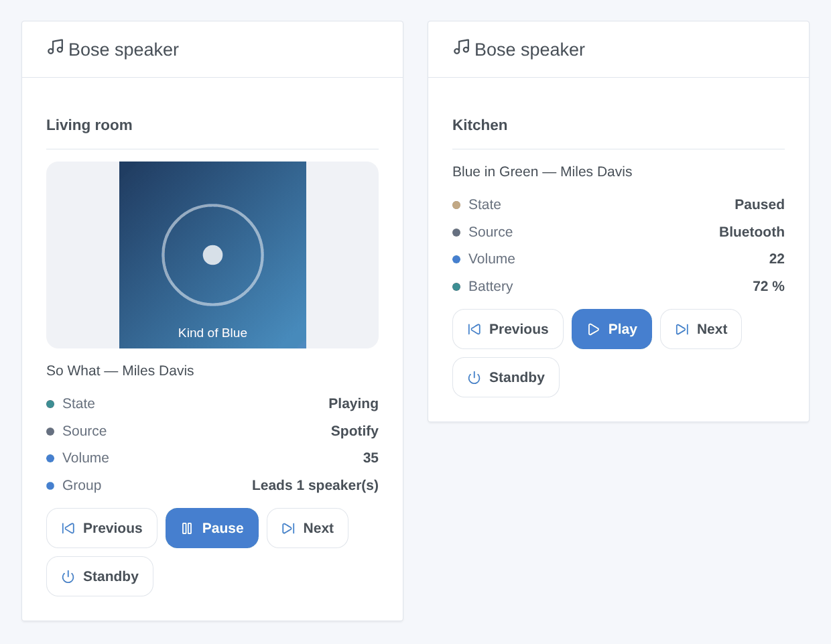
Task: Click the Volume label on the Living room card
Action: tap(86, 458)
